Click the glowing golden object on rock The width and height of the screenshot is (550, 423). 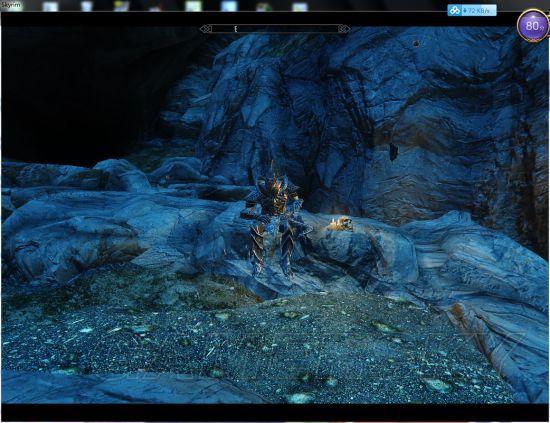coord(340,223)
